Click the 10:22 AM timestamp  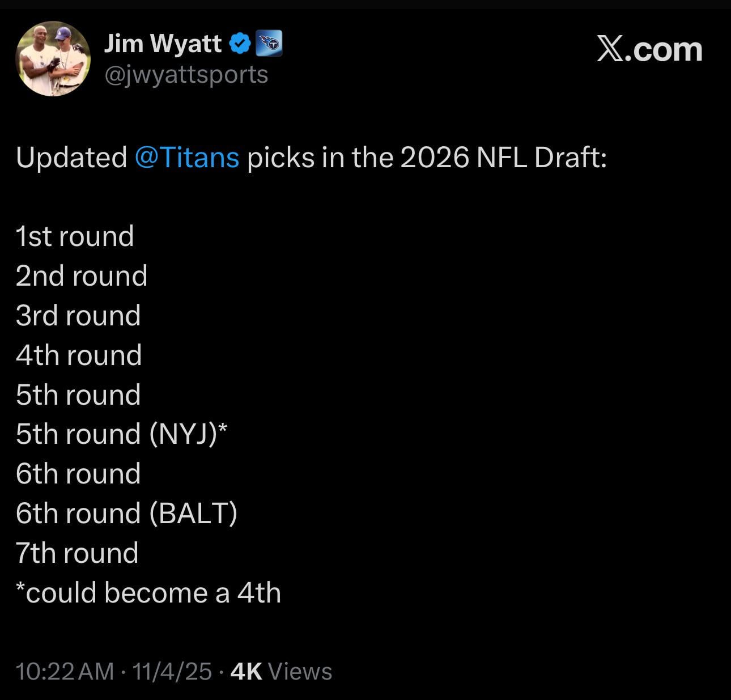tap(65, 672)
